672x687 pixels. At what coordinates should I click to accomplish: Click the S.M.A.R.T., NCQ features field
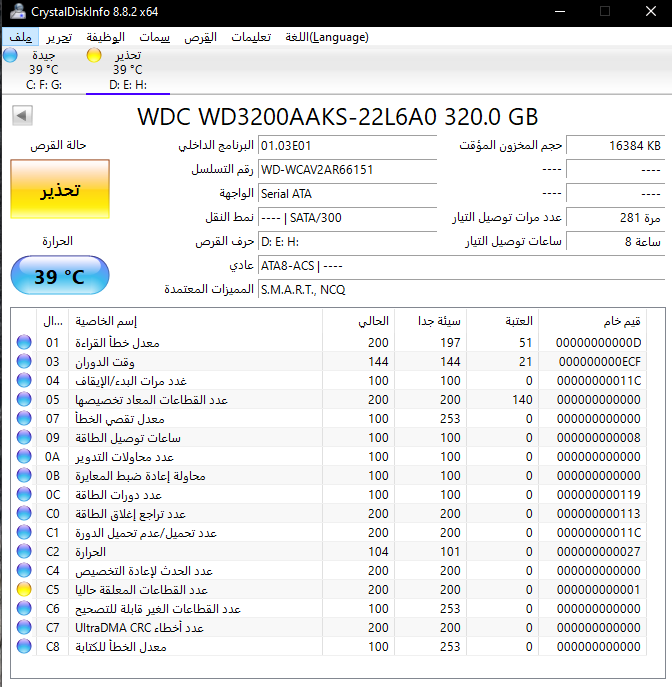tap(462, 290)
